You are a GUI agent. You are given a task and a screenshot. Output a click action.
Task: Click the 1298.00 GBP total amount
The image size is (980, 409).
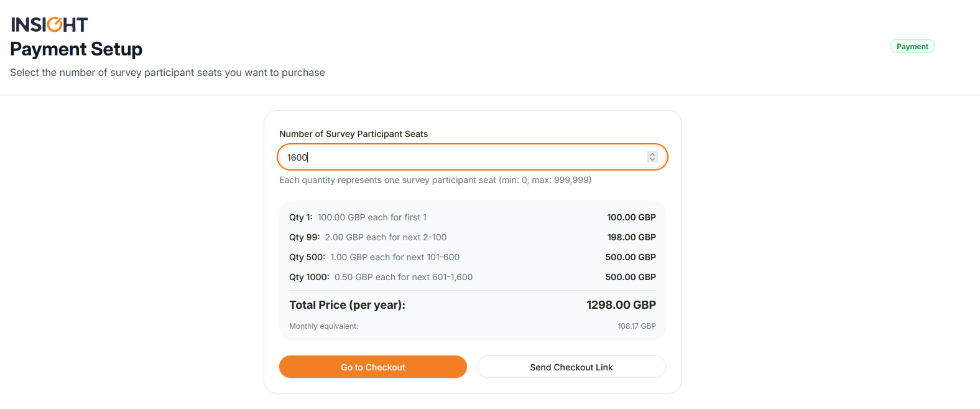coord(621,305)
